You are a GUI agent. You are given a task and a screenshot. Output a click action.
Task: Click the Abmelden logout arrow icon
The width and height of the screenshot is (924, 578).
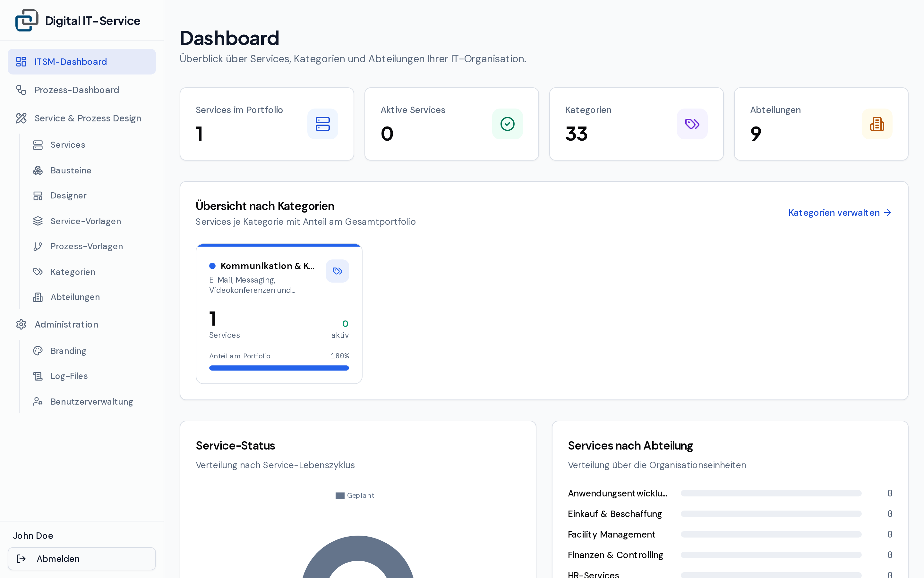[x=21, y=558]
